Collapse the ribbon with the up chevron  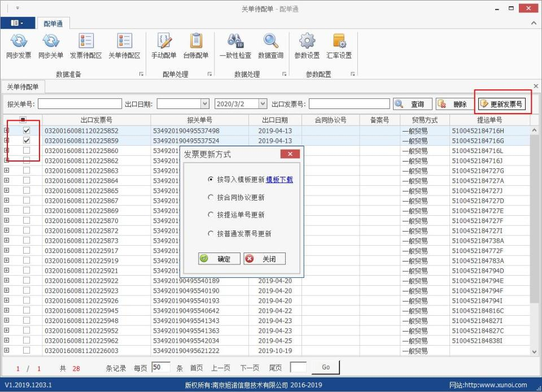[x=534, y=23]
